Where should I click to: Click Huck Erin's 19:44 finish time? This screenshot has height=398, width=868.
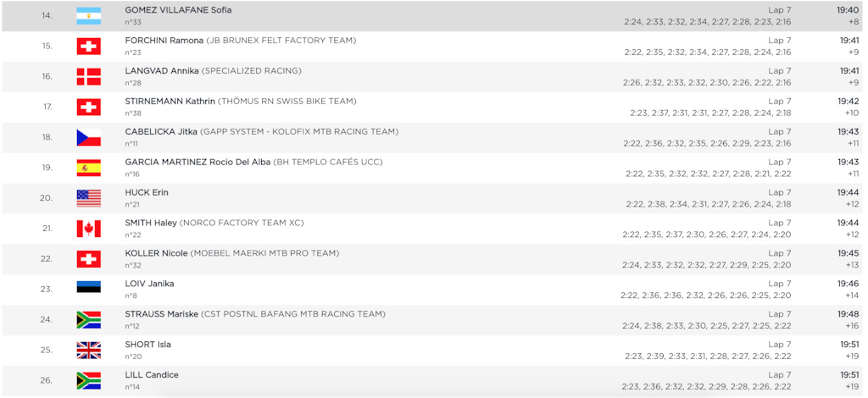coord(848,192)
